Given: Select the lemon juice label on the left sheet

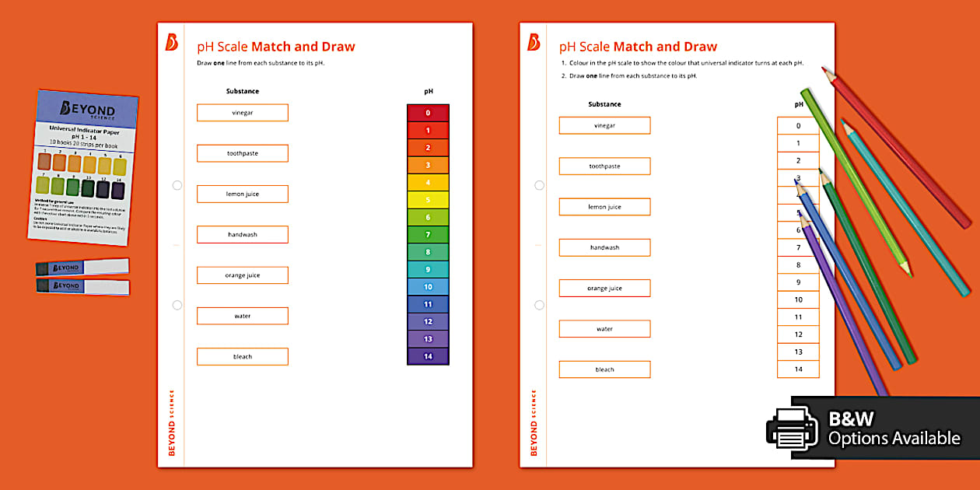Looking at the screenshot, I should (242, 194).
